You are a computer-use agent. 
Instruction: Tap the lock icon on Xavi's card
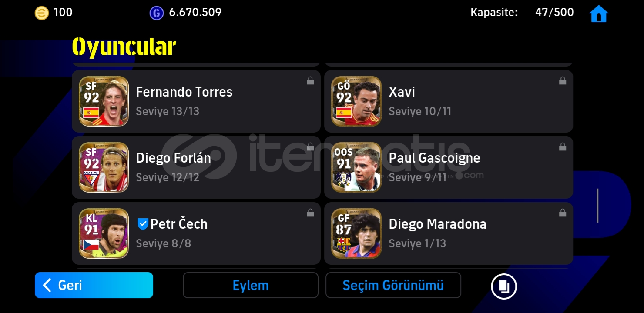(563, 80)
